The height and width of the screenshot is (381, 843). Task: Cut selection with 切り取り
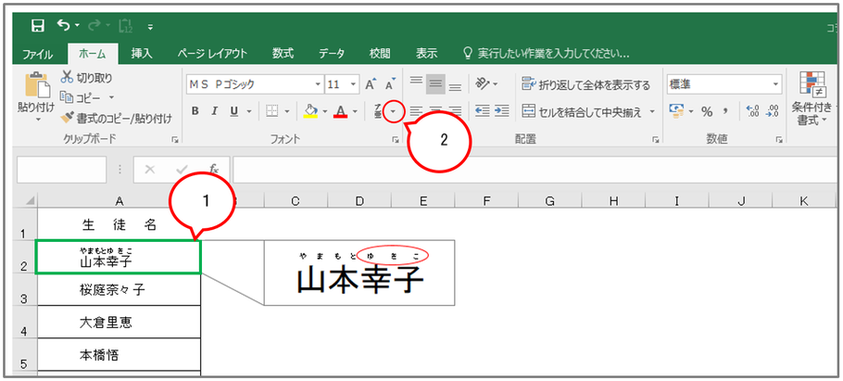tap(87, 78)
